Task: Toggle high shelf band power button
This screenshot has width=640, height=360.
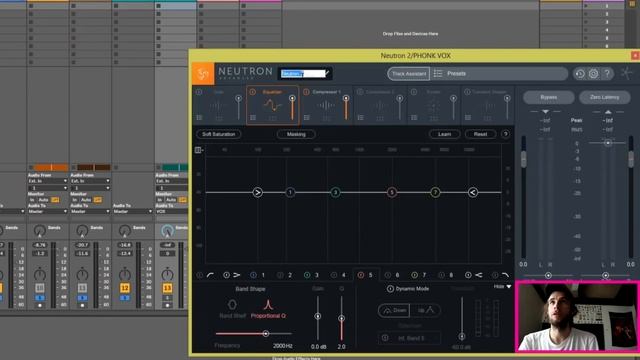Action: (x=468, y=275)
